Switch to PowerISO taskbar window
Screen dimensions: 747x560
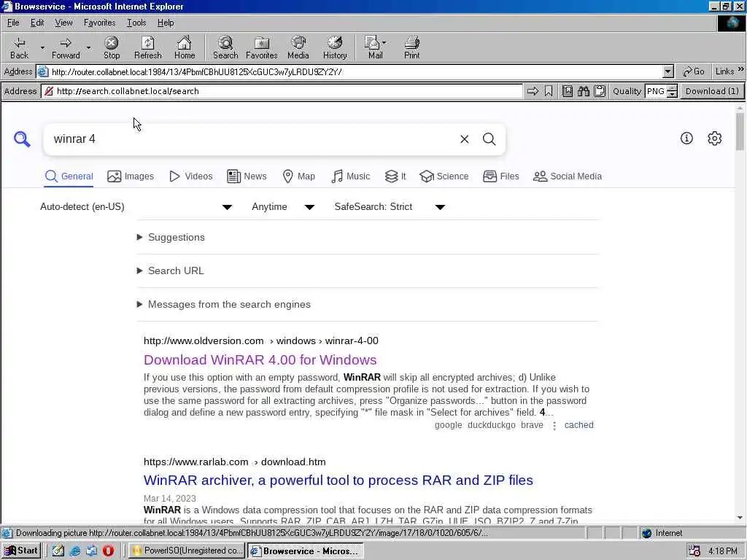pyautogui.click(x=187, y=551)
